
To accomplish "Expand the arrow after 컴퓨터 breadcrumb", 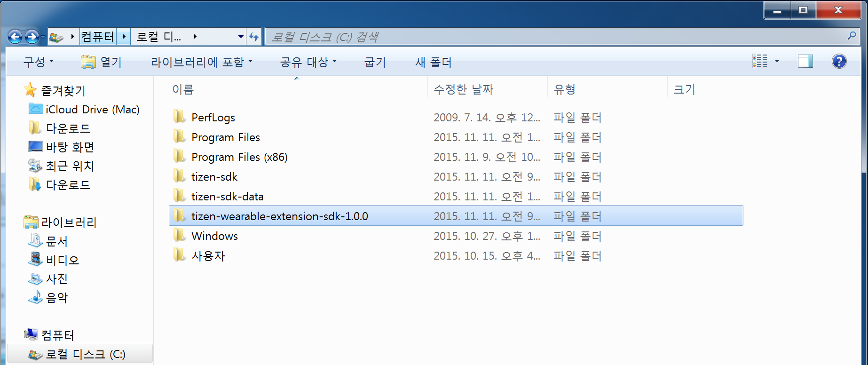I will click(x=124, y=37).
